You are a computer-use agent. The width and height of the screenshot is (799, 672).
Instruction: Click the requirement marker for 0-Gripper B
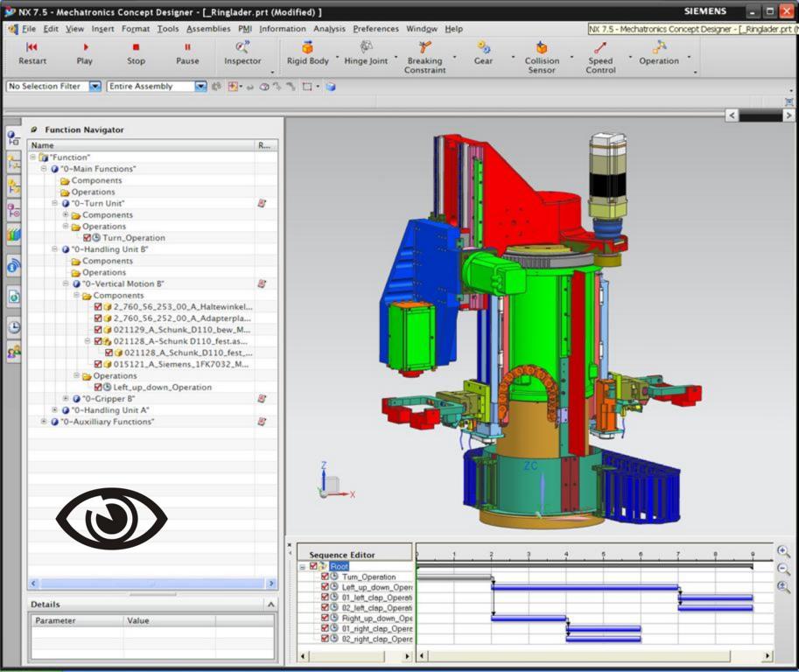(x=262, y=398)
